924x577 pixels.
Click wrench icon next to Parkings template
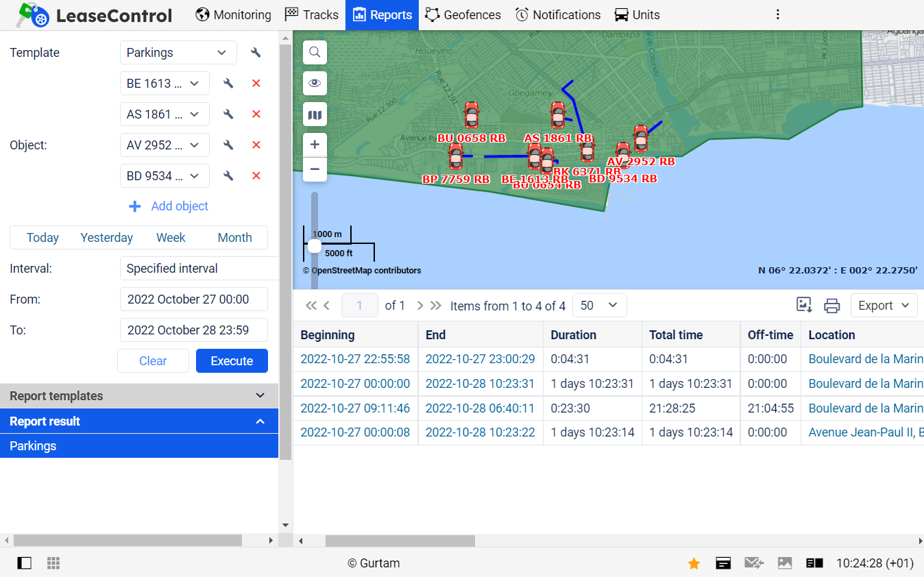(256, 53)
